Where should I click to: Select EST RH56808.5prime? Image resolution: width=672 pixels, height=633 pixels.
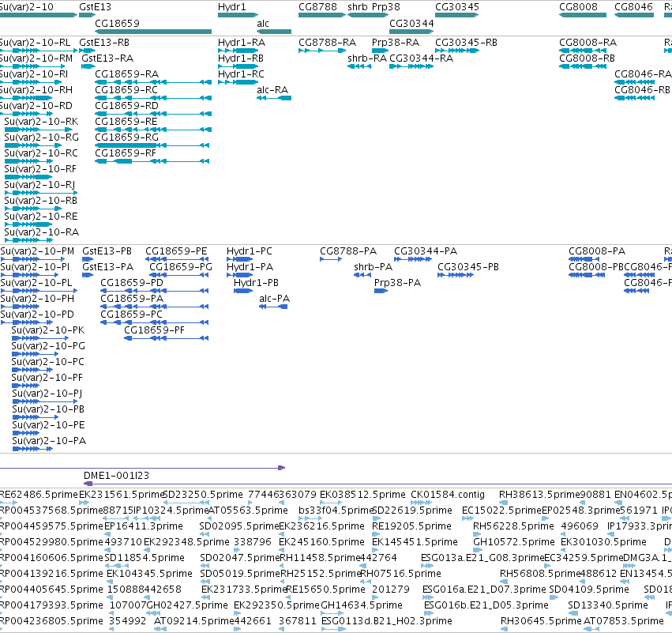tap(540, 574)
